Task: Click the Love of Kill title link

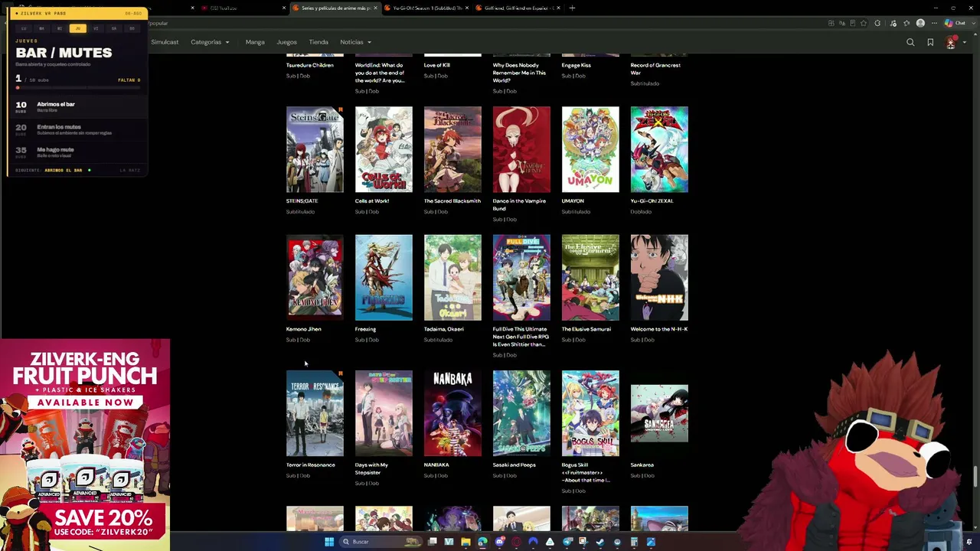Action: click(x=437, y=65)
